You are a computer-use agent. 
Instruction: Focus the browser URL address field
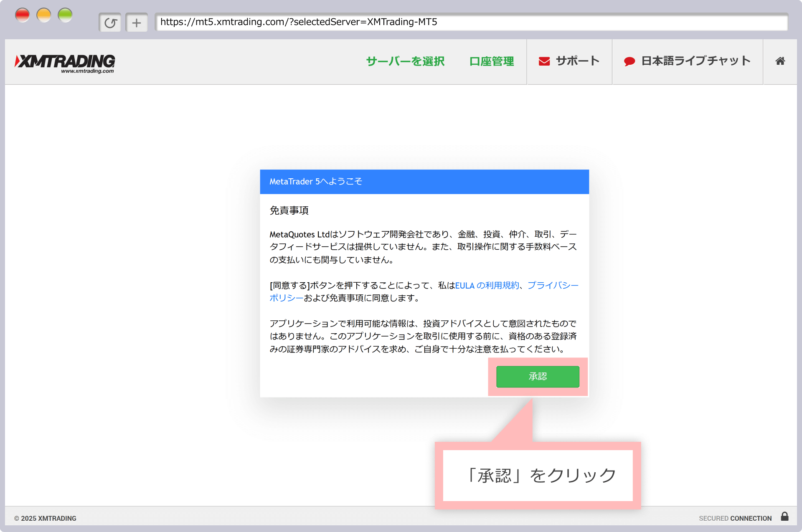[x=471, y=22]
